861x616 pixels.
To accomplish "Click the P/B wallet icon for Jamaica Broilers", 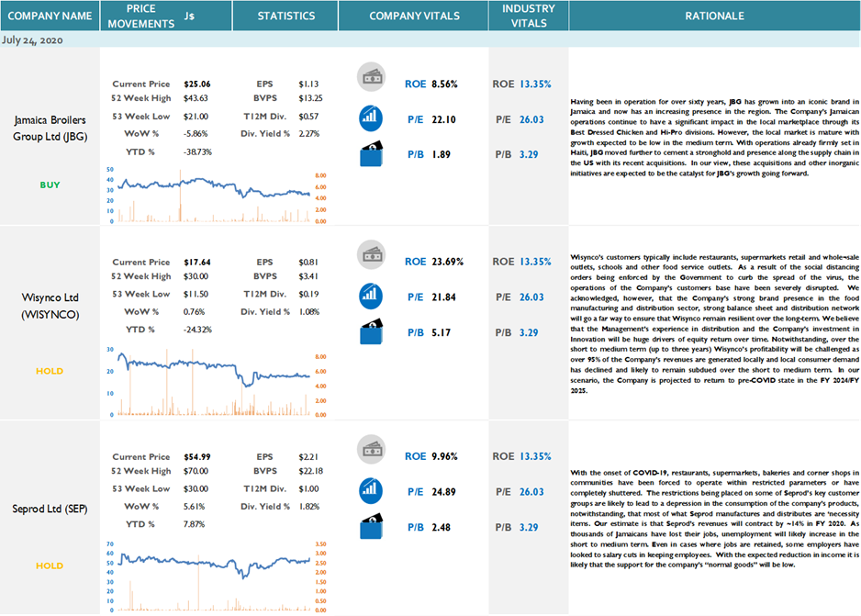I will pyautogui.click(x=372, y=153).
